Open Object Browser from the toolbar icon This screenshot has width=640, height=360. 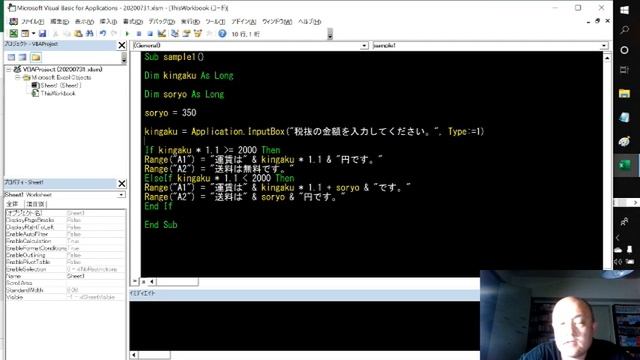198,33
